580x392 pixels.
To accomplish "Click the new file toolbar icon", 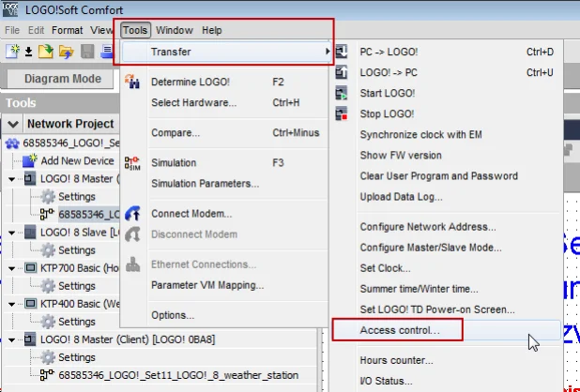I will 13,51.
